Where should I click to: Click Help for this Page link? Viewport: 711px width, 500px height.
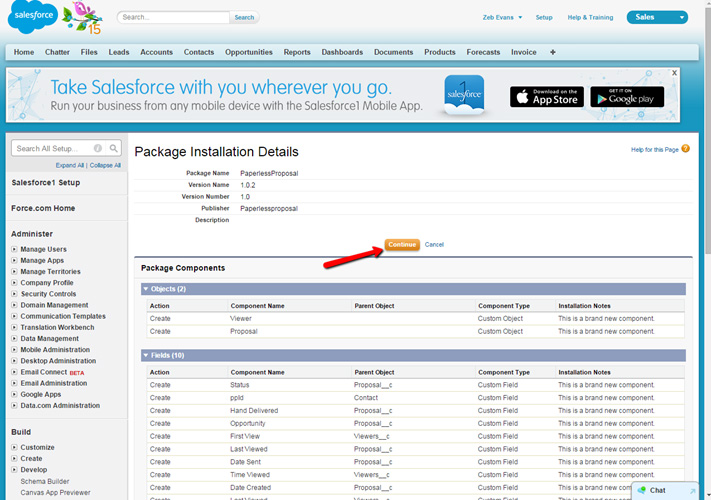pyautogui.click(x=654, y=150)
